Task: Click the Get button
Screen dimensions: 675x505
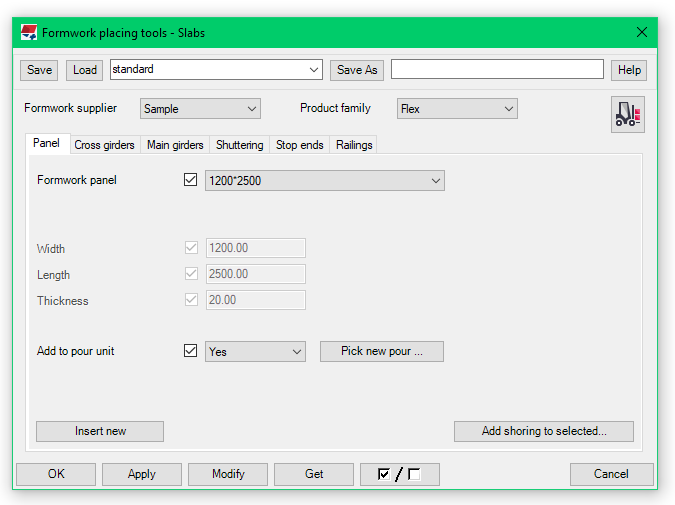Action: [x=314, y=474]
